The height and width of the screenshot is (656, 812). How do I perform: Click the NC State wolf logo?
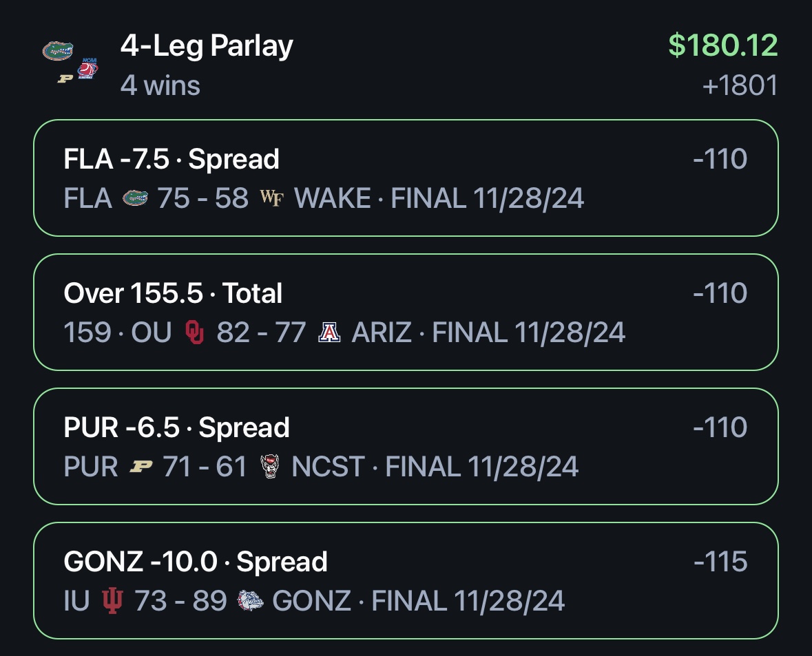pos(269,466)
